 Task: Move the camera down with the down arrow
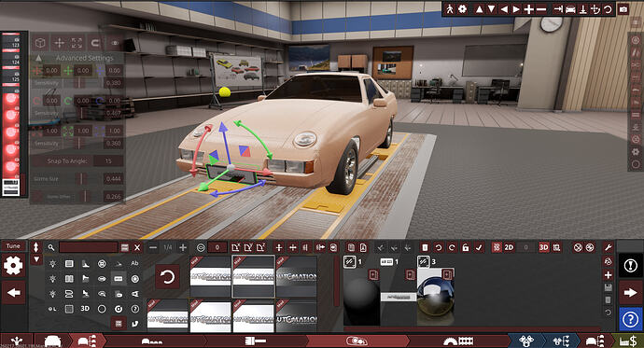click(x=491, y=9)
